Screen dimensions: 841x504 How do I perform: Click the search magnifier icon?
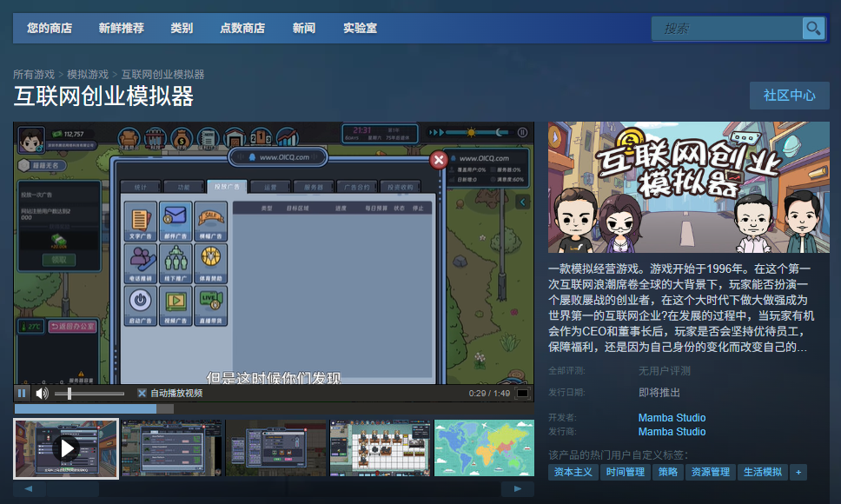813,29
